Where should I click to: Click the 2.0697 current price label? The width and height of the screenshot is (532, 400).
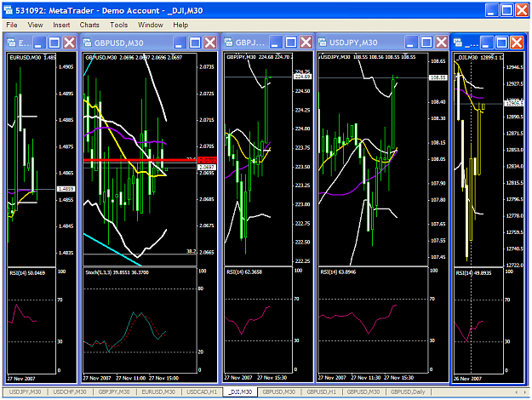tap(207, 168)
